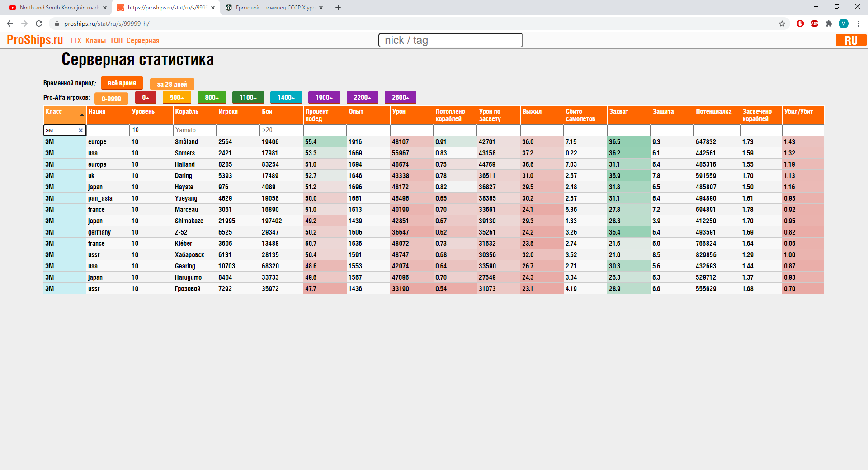Viewport: 868px width, 470px height.
Task: Click the browser back arrow icon
Action: click(10, 23)
